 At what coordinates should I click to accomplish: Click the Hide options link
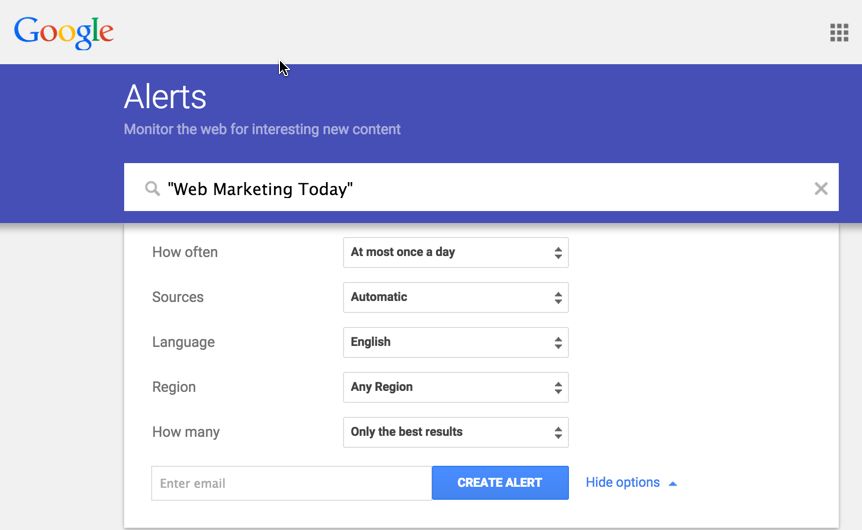pyautogui.click(x=622, y=483)
